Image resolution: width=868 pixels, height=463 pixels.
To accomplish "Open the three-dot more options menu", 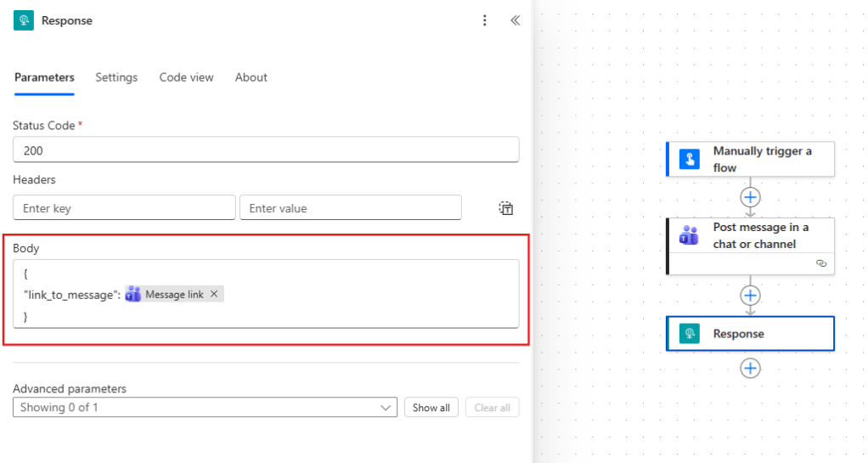I will (x=484, y=20).
